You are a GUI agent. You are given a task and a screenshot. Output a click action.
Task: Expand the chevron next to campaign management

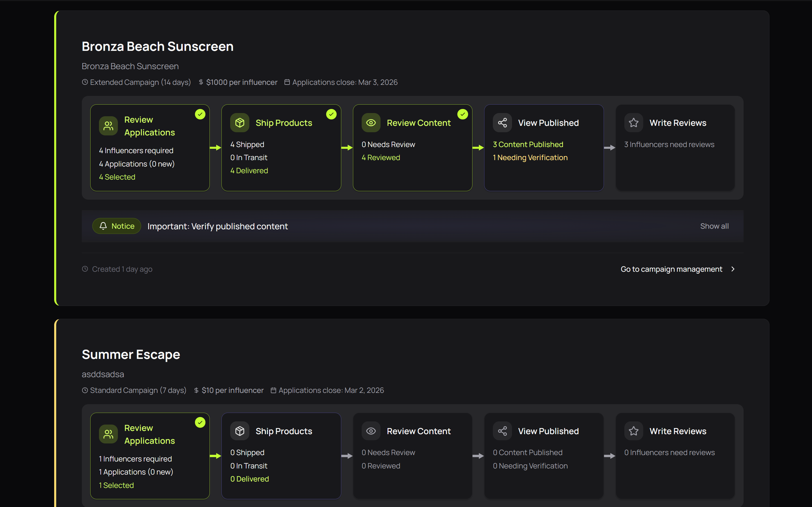click(733, 269)
